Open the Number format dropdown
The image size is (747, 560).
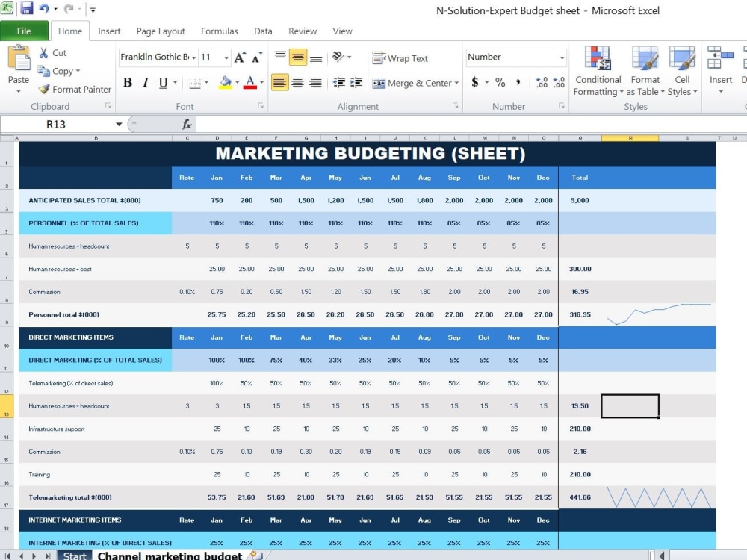(562, 57)
